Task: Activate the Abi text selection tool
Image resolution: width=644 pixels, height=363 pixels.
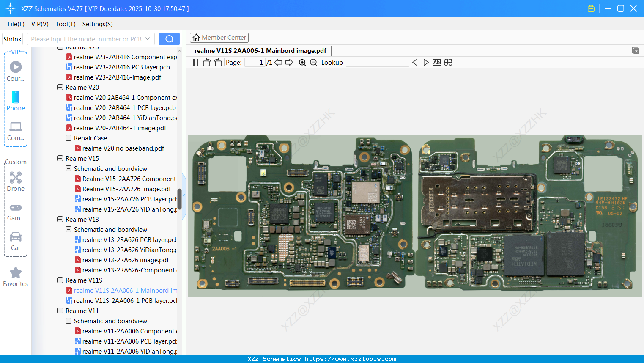Action: tap(437, 62)
